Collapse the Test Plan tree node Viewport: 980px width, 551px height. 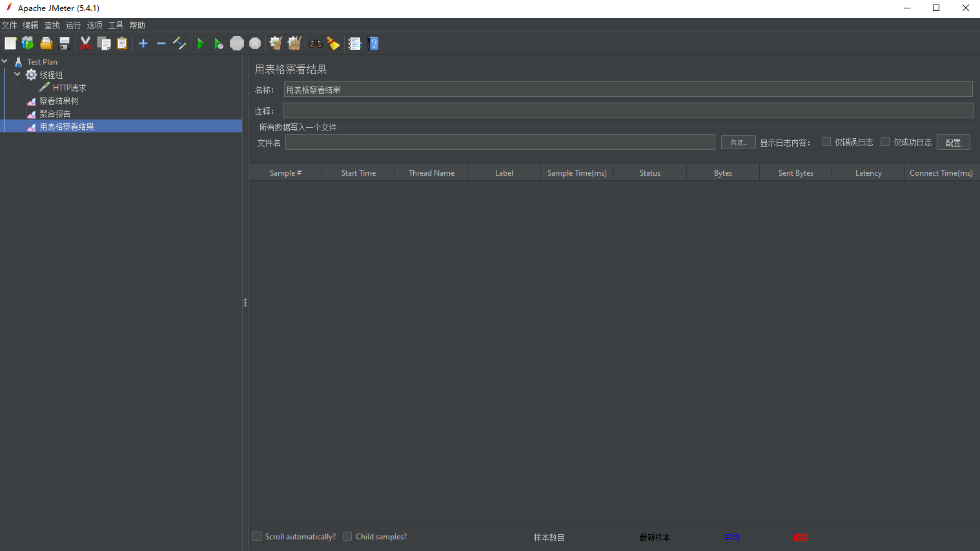pos(5,61)
